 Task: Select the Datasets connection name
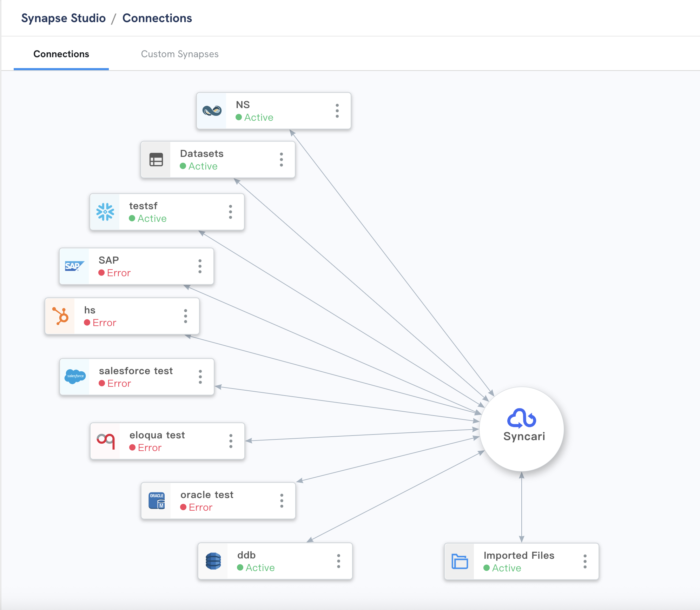click(x=202, y=153)
